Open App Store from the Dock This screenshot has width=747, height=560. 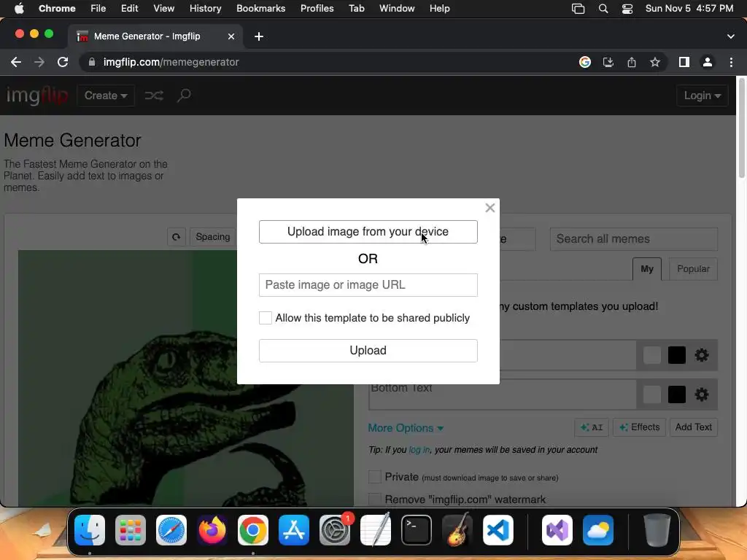pyautogui.click(x=294, y=530)
